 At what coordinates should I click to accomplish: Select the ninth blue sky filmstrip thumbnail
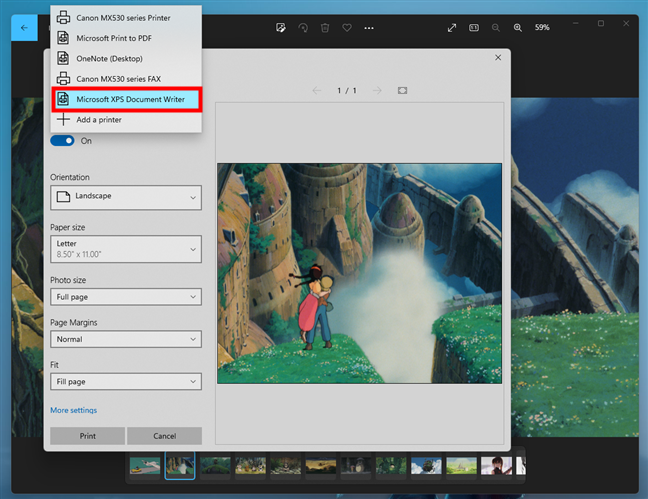click(x=426, y=466)
